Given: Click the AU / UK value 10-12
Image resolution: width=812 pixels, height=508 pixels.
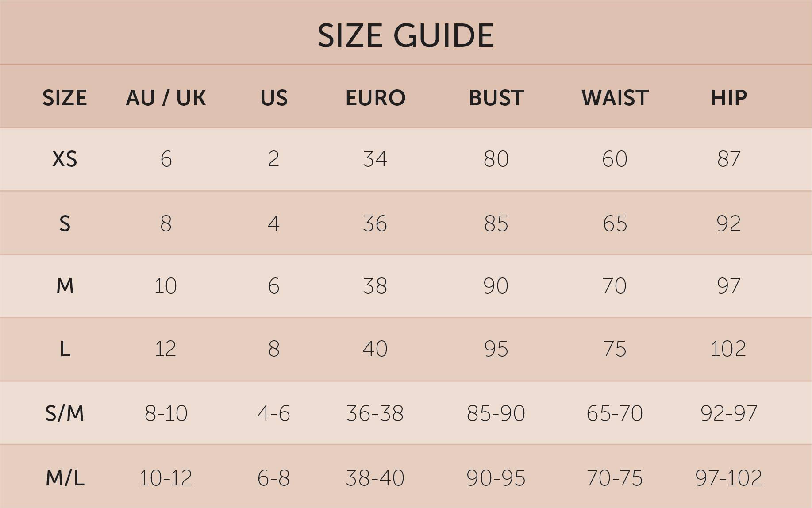Looking at the screenshot, I should [x=166, y=478].
